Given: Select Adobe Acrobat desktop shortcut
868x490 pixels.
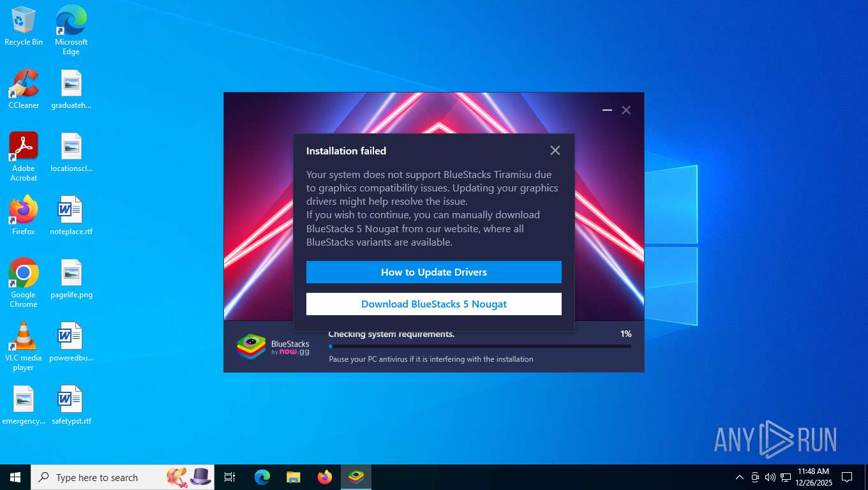Looking at the screenshot, I should pyautogui.click(x=24, y=157).
